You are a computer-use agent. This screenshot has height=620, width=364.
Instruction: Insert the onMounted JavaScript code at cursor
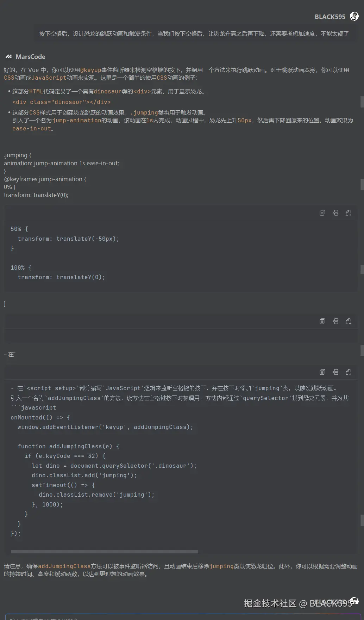(335, 372)
